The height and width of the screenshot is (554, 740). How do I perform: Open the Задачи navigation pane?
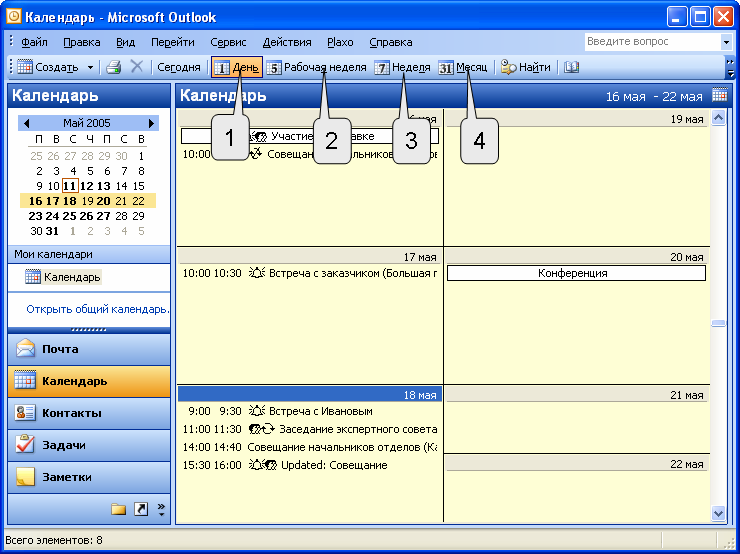click(89, 445)
